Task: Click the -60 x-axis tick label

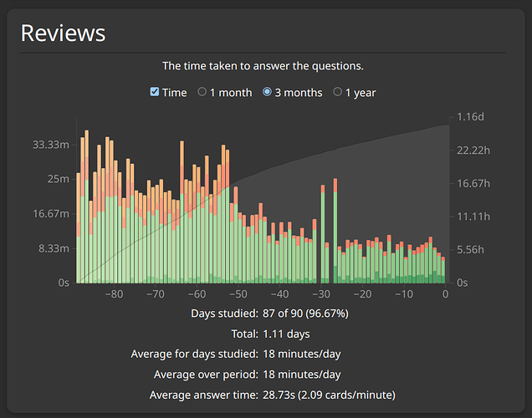Action: [x=197, y=294]
